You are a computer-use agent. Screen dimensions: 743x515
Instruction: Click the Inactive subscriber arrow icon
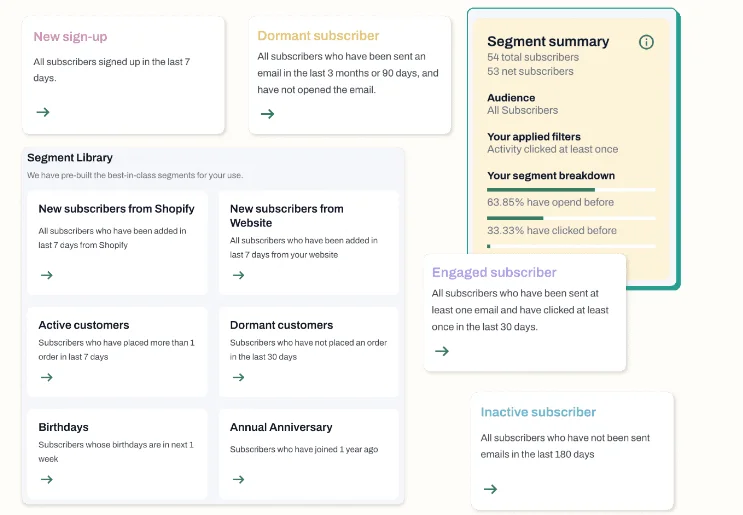click(490, 489)
